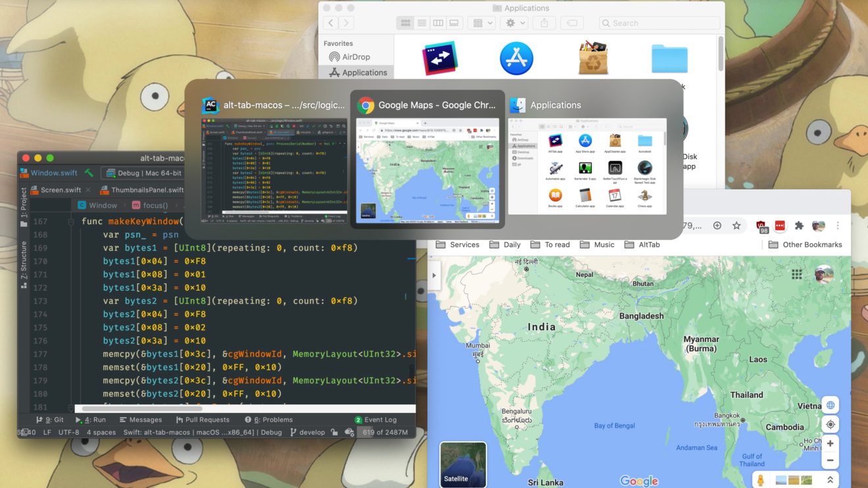The width and height of the screenshot is (868, 488).
Task: Zoom in on the map with plus button
Action: tap(831, 443)
